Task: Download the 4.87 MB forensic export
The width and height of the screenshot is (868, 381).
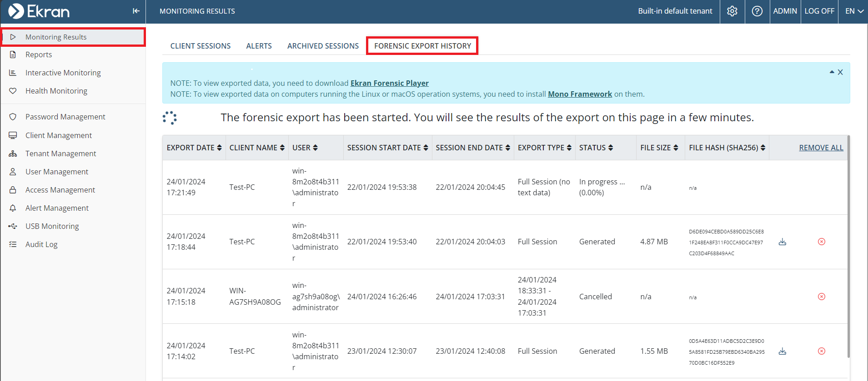Action: pos(782,242)
